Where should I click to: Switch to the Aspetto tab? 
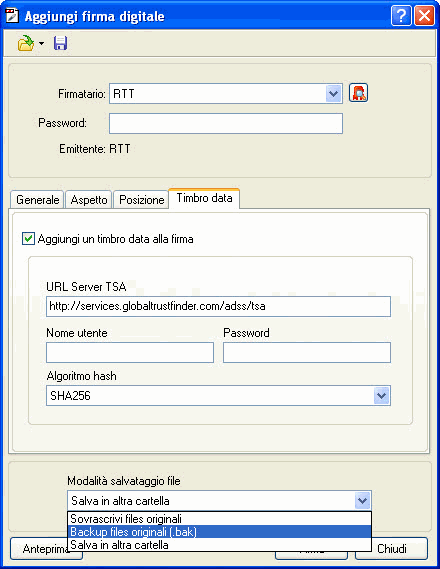pyautogui.click(x=89, y=200)
